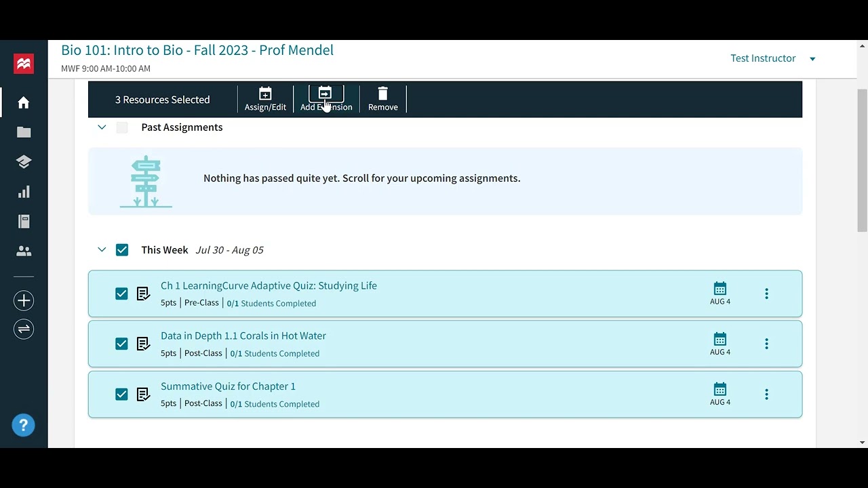Click 0/1 Students Completed for LearningCurve quiz

point(271,303)
